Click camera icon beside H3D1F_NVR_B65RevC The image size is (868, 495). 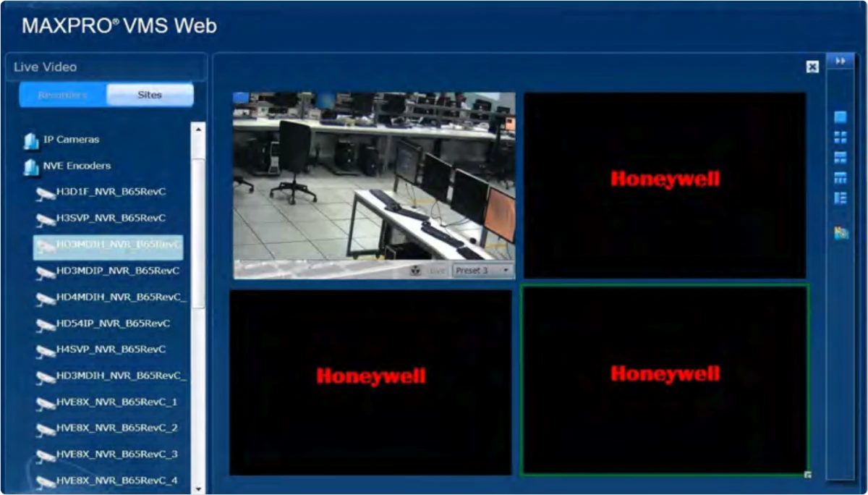tap(46, 194)
